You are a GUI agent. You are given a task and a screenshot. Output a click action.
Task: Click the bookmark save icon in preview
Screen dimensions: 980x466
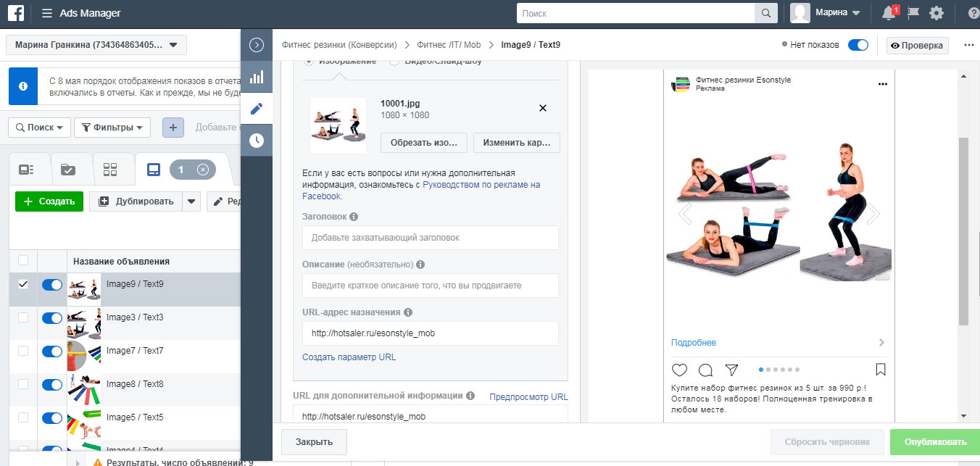[x=881, y=370]
